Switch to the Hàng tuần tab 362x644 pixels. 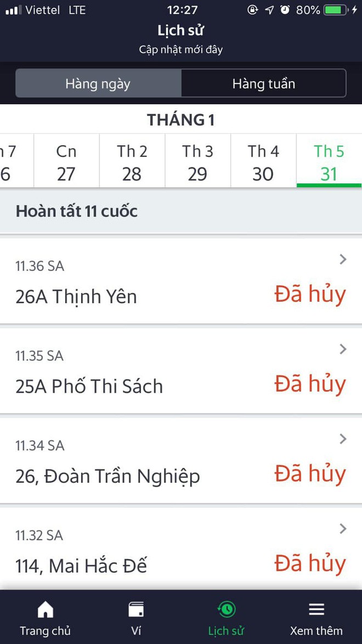coord(263,83)
